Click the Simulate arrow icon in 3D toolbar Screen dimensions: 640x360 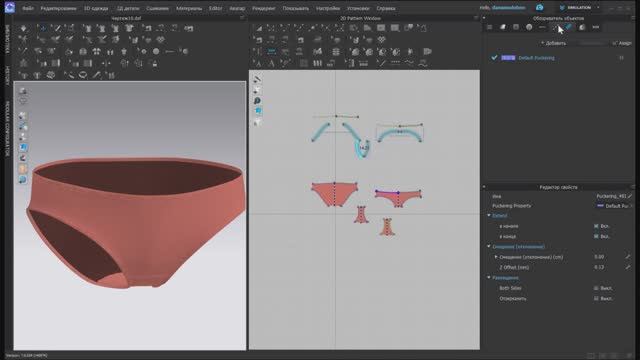[24, 28]
